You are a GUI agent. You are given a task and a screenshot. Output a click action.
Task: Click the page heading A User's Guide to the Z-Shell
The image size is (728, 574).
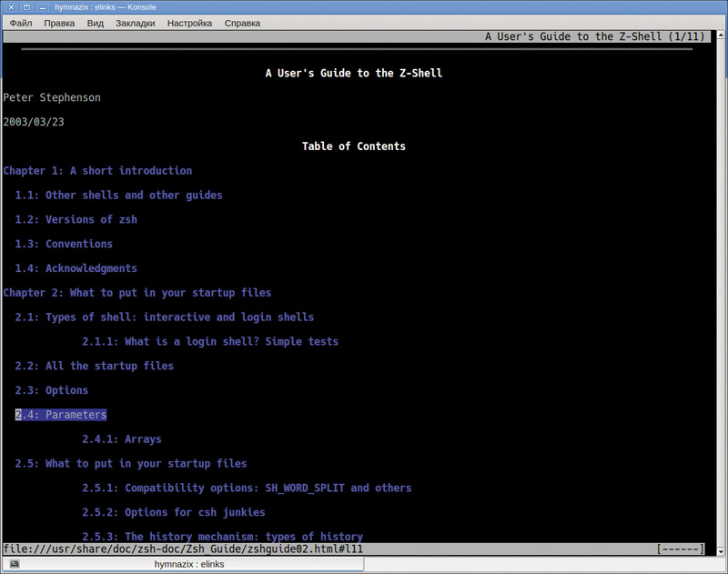(354, 74)
